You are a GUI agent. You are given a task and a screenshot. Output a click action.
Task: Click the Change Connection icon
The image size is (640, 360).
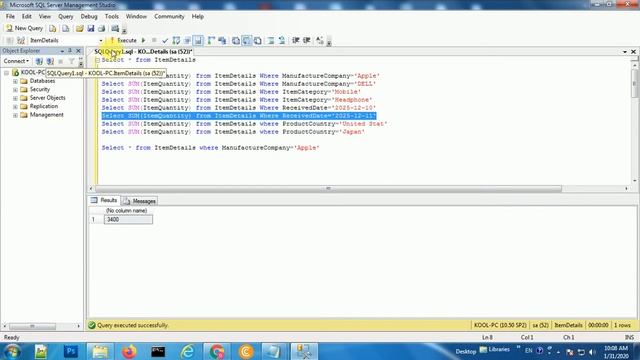point(21,40)
